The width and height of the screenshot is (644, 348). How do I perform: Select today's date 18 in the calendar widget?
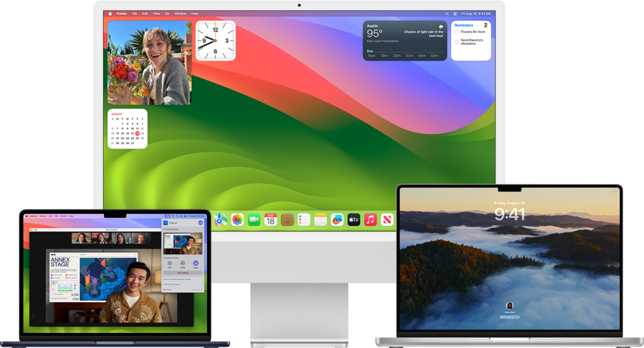[137, 133]
